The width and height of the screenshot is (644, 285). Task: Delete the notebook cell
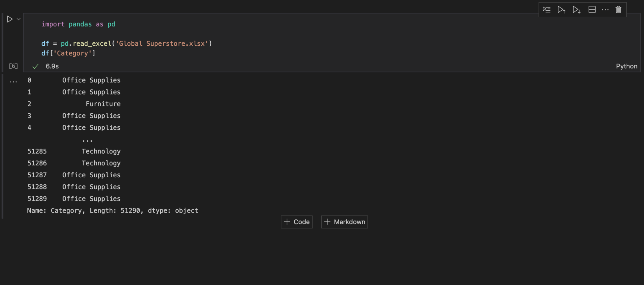[618, 9]
